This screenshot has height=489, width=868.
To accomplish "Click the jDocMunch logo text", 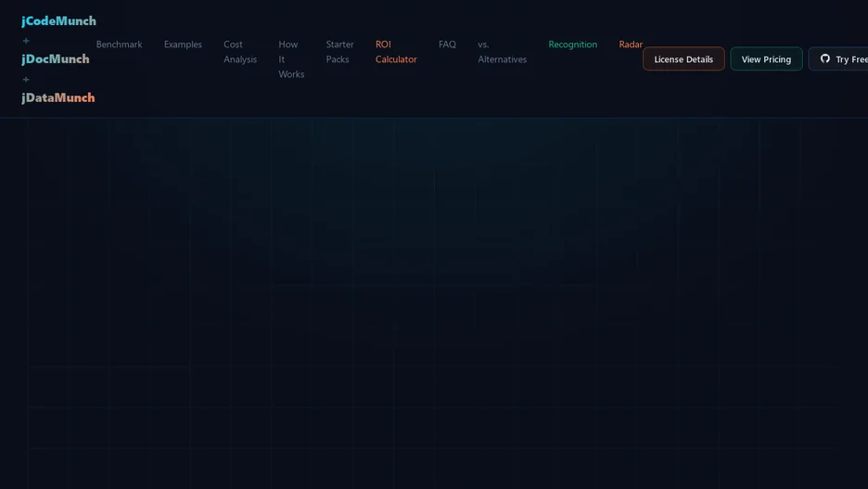I will tap(56, 59).
